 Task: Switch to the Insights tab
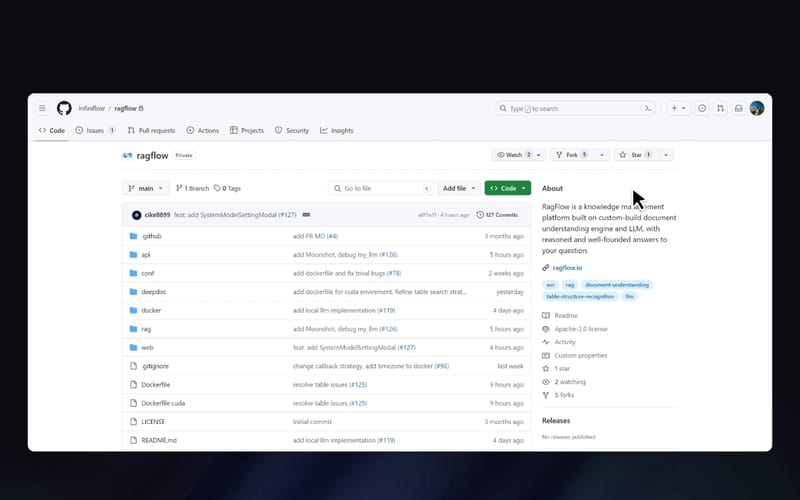[337, 131]
